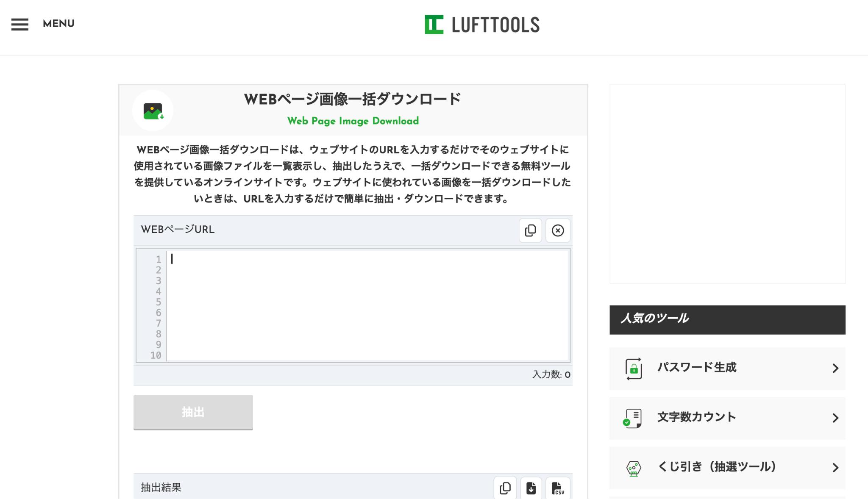The height and width of the screenshot is (499, 868).
Task: Clear the WEBページURL input field
Action: click(558, 230)
